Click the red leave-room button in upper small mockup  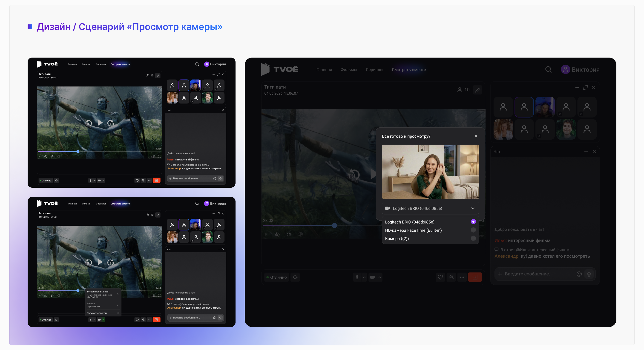[156, 180]
